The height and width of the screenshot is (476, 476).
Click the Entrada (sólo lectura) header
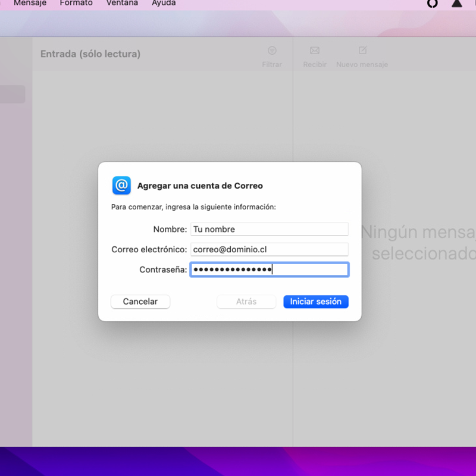click(x=90, y=54)
